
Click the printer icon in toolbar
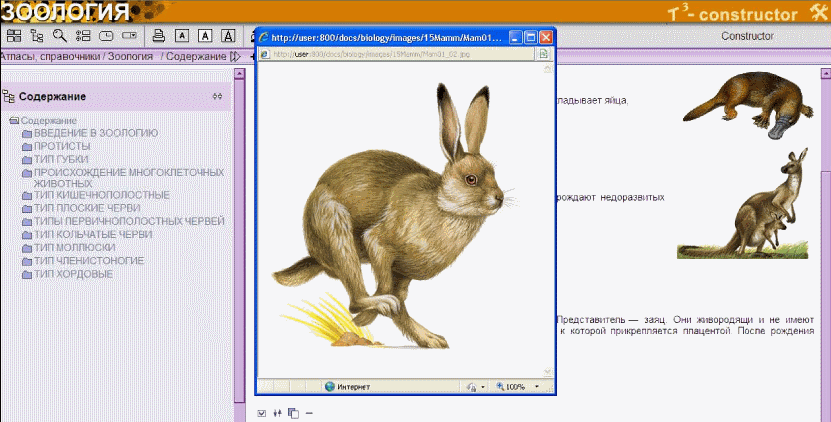[x=158, y=35]
